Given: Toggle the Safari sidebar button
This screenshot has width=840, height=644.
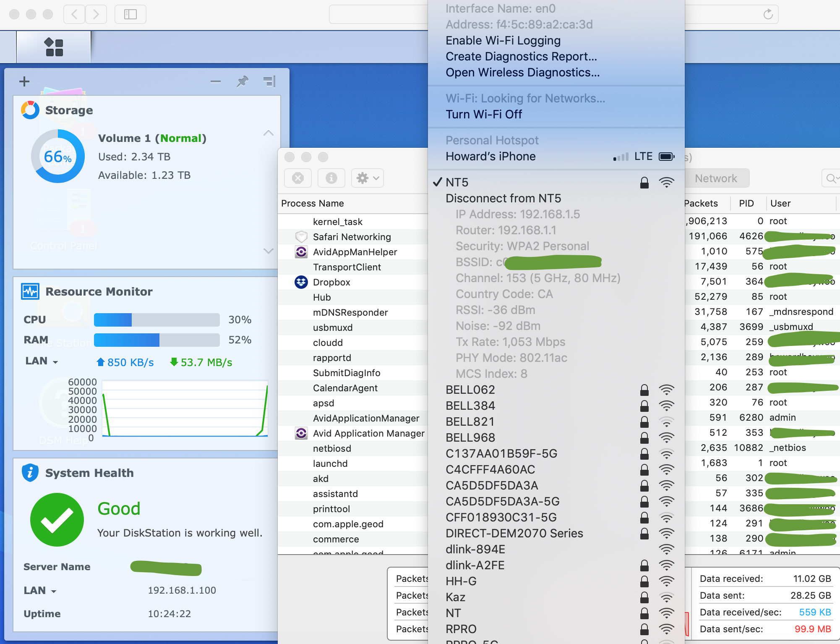Looking at the screenshot, I should point(130,14).
